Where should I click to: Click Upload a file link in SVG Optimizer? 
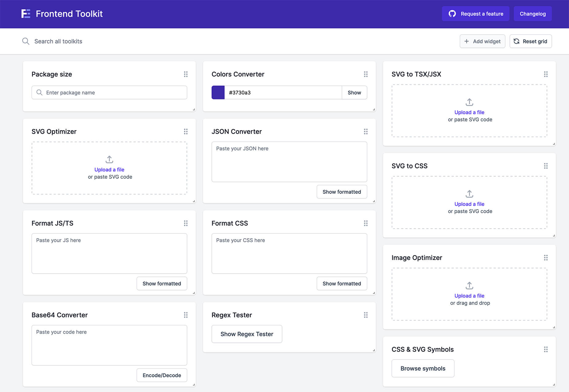[109, 170]
